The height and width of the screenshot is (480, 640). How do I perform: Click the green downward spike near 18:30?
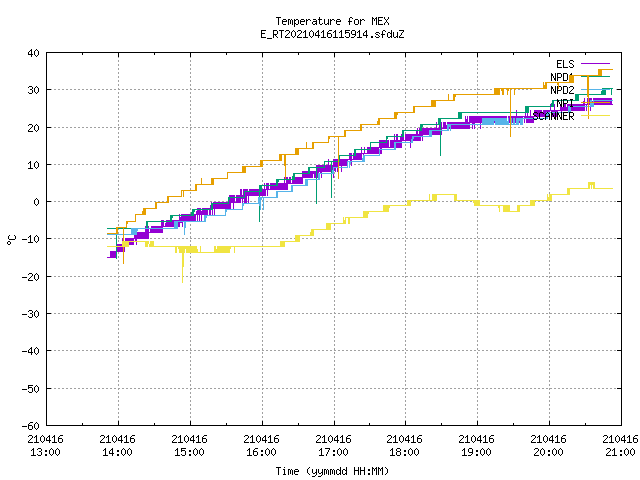pyautogui.click(x=440, y=139)
